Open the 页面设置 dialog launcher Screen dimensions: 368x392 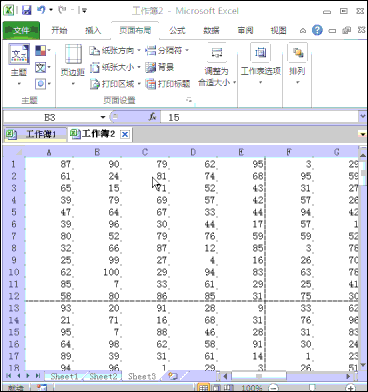[189, 100]
